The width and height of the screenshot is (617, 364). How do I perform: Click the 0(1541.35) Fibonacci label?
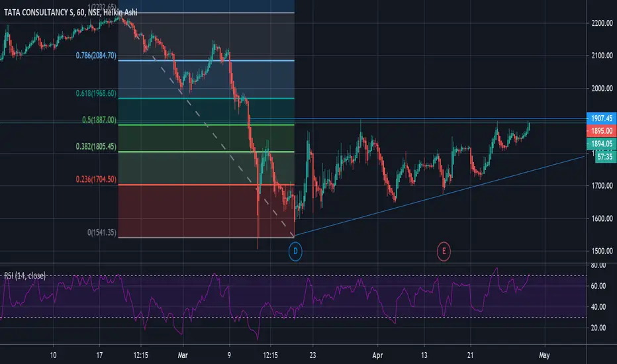coord(102,232)
